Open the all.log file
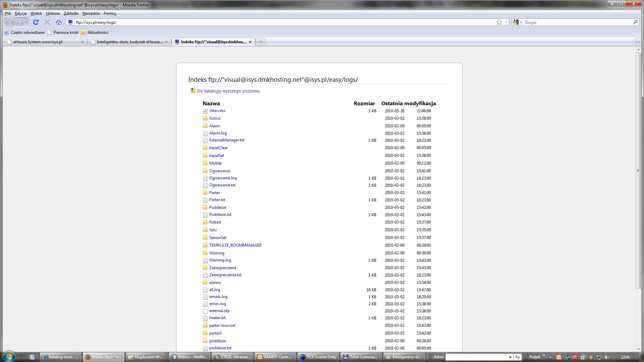The image size is (644, 362). click(215, 289)
